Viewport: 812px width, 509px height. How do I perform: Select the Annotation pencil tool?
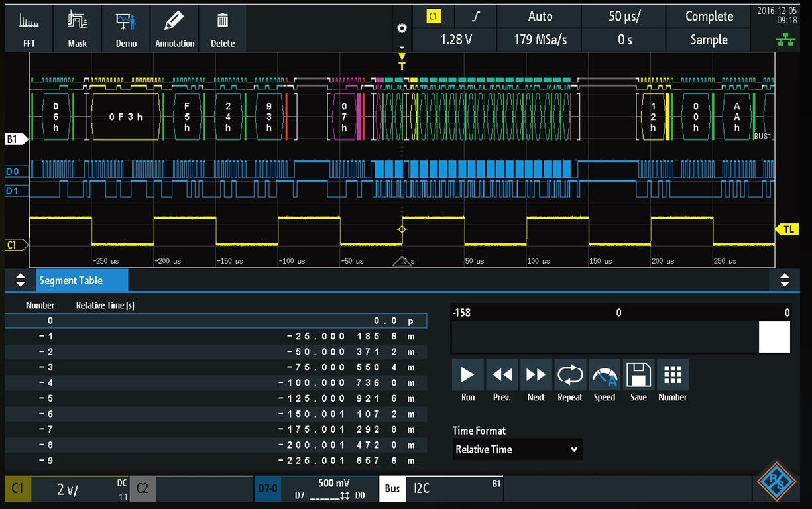[175, 29]
